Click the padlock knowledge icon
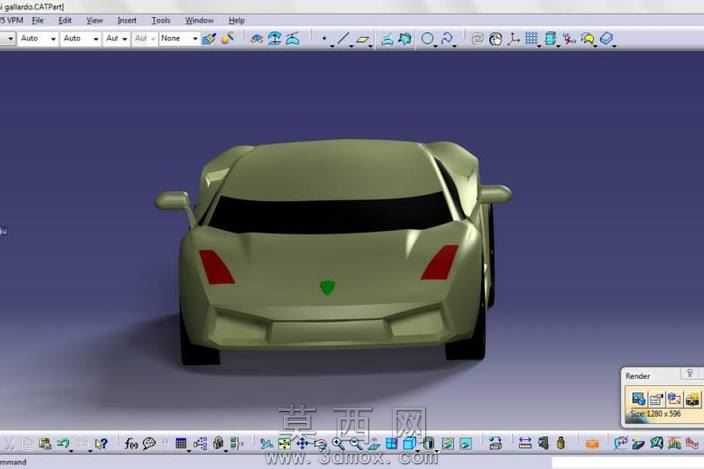704x469 pixels. 218,443
